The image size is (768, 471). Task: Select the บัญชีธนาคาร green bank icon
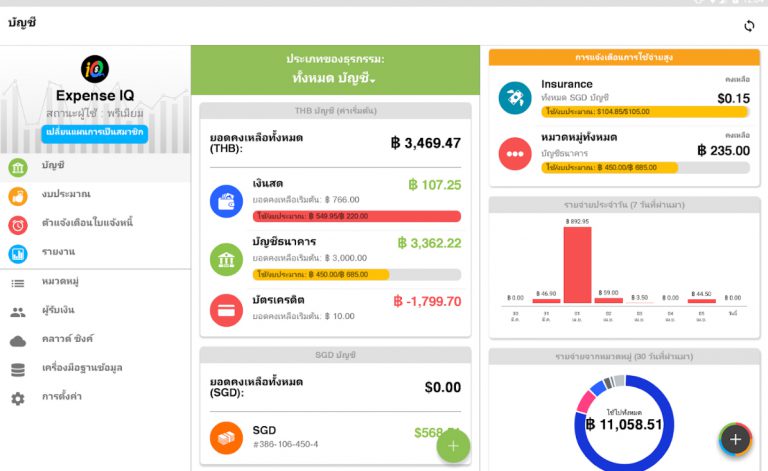pyautogui.click(x=226, y=259)
